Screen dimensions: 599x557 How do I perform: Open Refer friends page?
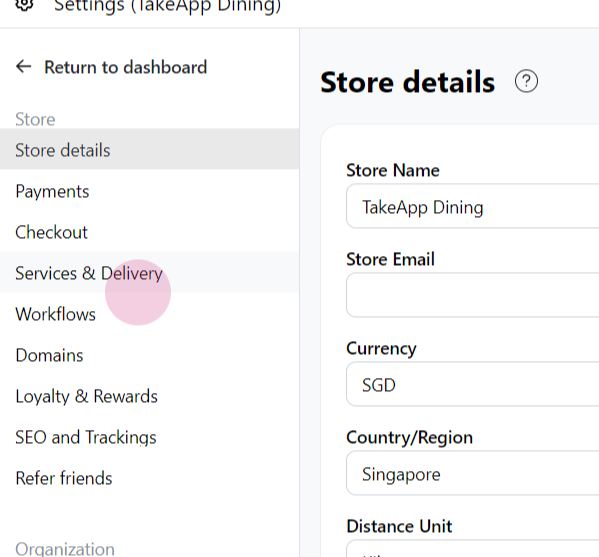pyautogui.click(x=149, y=478)
